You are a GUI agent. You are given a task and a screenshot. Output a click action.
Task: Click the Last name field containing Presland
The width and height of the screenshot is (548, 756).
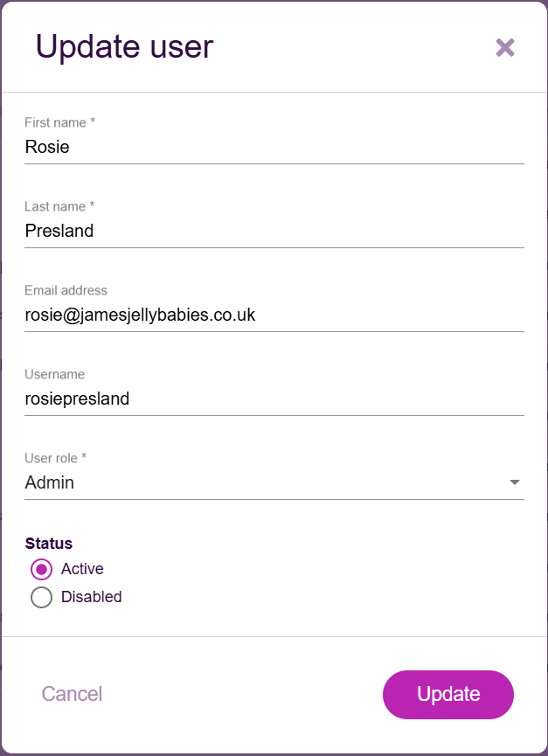(274, 231)
